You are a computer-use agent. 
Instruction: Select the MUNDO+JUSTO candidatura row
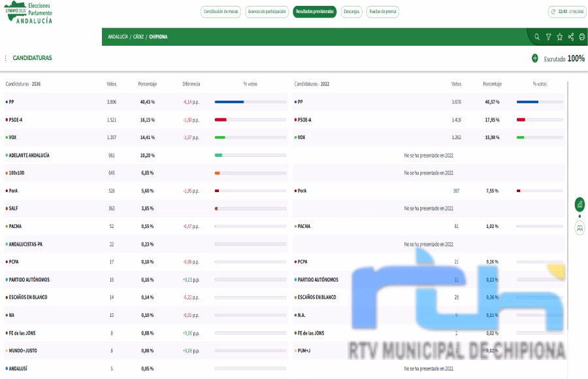[x=146, y=350]
